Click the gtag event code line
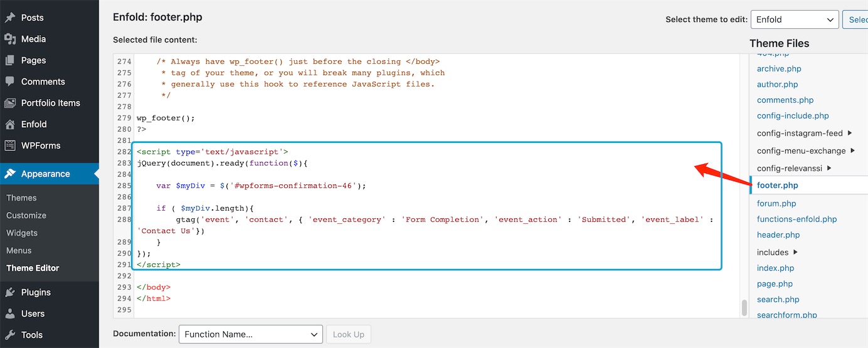The width and height of the screenshot is (868, 348). click(x=425, y=225)
